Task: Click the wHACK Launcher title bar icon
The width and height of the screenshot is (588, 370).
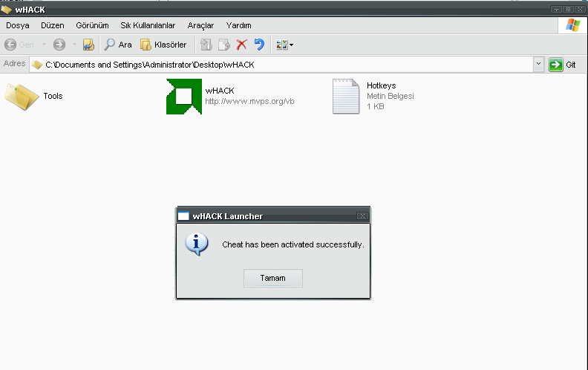Action: pyautogui.click(x=183, y=215)
